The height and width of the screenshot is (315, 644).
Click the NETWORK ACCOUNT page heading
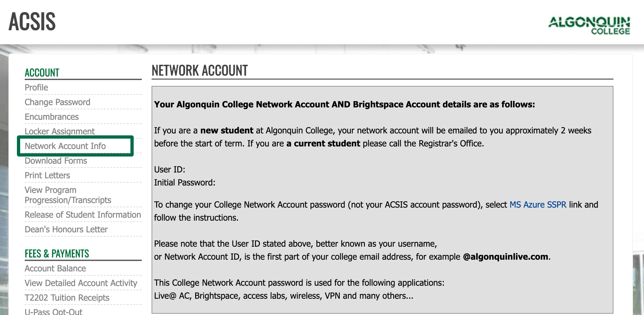coord(200,71)
